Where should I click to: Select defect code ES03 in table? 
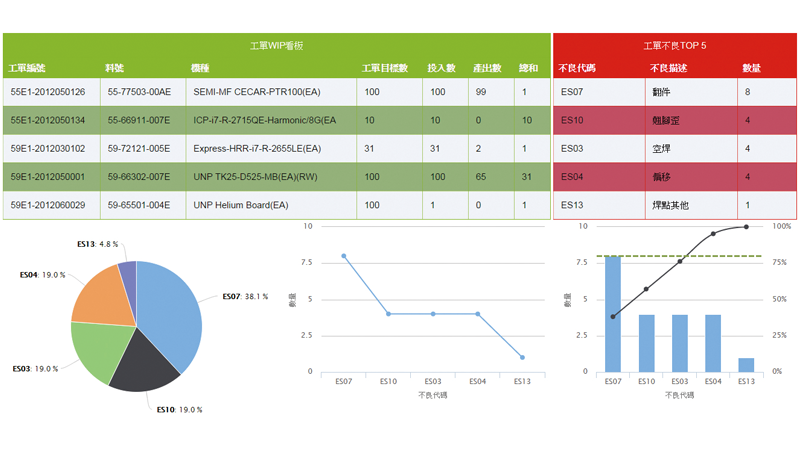point(599,148)
